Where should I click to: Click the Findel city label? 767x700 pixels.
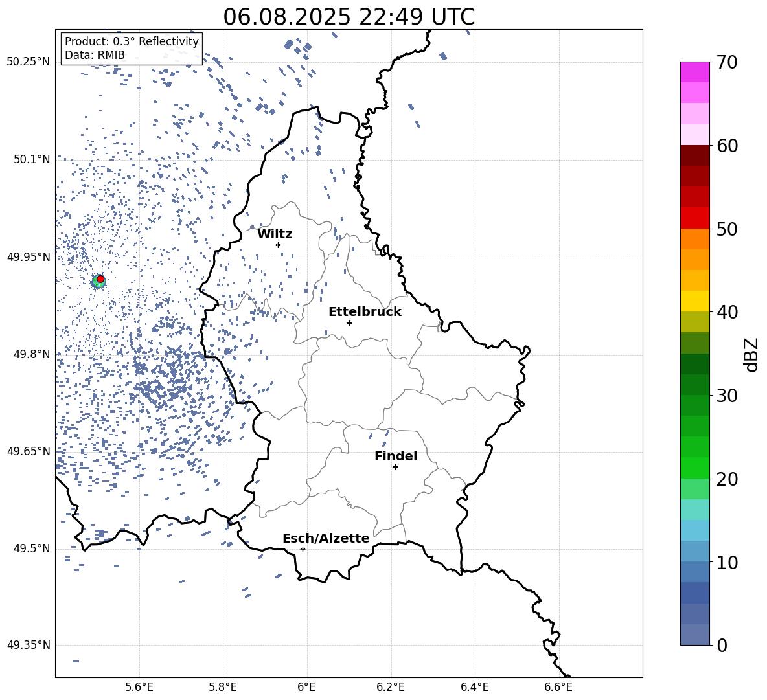click(396, 456)
